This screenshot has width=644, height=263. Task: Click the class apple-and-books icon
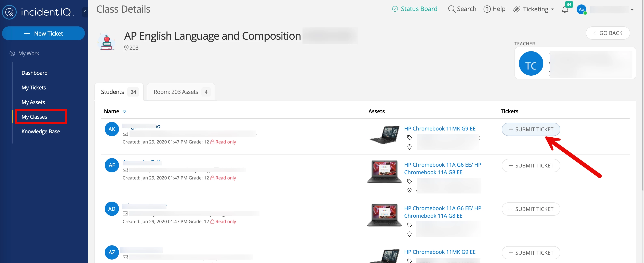(x=107, y=42)
